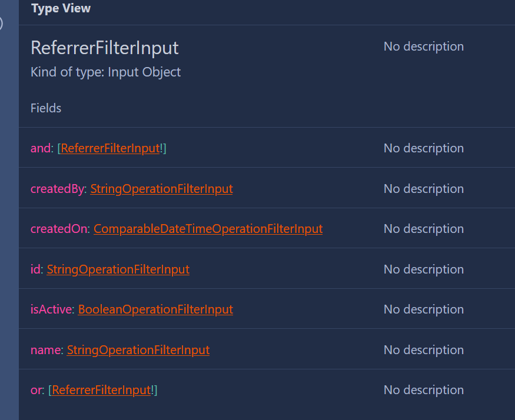Open ReferrerFilterInput from the or field
The image size is (515, 420).
(x=100, y=389)
